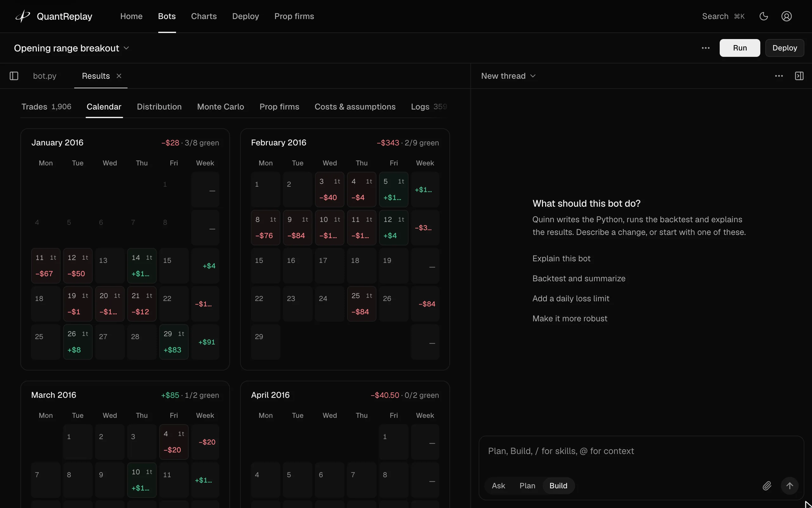Expand the New thread dropdown

tap(508, 76)
